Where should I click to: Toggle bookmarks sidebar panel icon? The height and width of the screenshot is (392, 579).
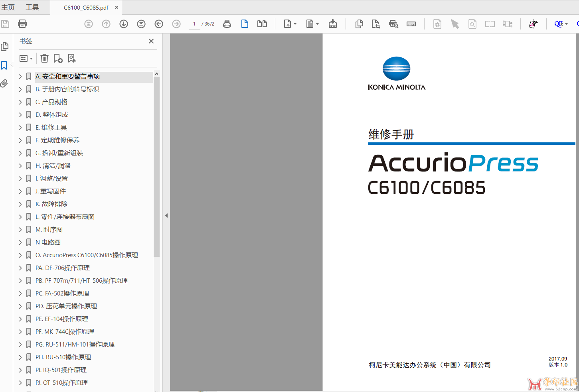click(x=4, y=65)
